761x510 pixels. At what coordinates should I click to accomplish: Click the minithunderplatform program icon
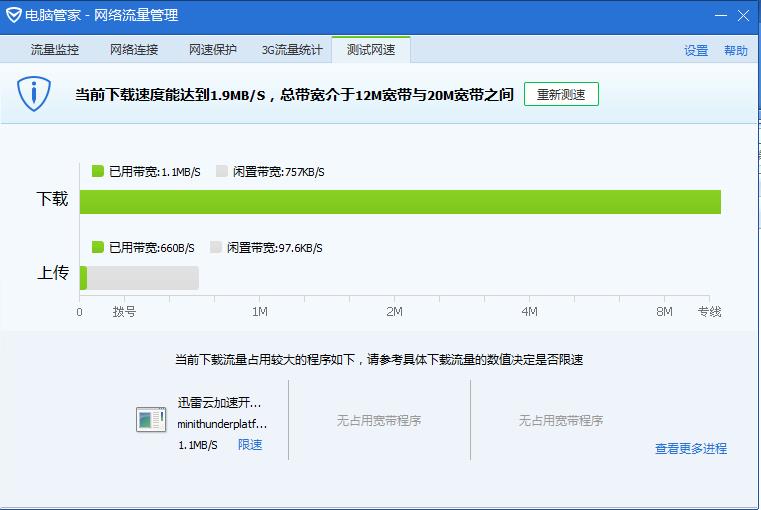pyautogui.click(x=151, y=419)
